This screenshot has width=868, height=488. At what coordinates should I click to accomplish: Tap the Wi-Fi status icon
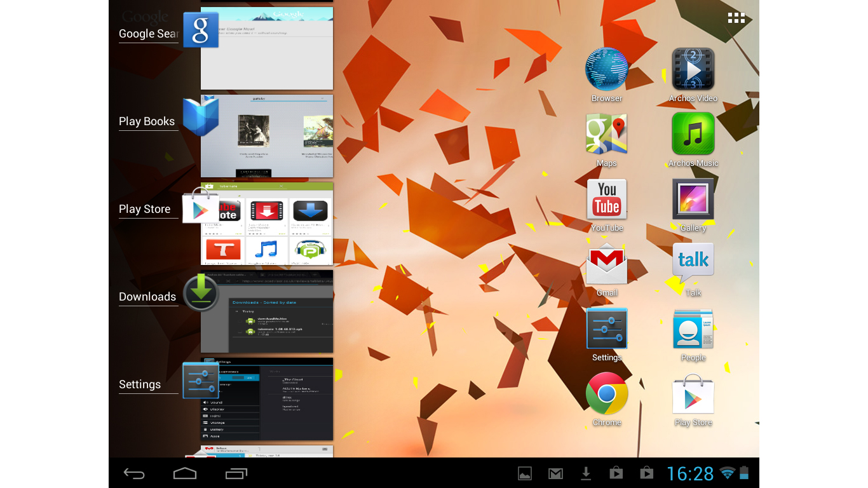(x=728, y=473)
